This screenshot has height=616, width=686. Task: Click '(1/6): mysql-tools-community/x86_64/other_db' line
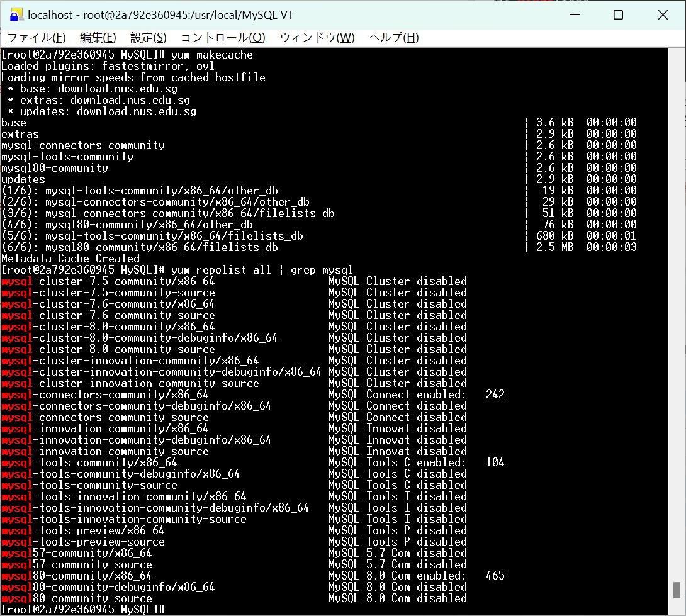pyautogui.click(x=140, y=191)
